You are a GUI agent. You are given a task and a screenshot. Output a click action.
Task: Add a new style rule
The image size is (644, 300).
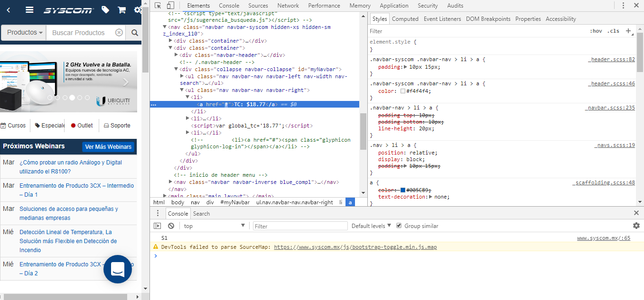pos(628,31)
